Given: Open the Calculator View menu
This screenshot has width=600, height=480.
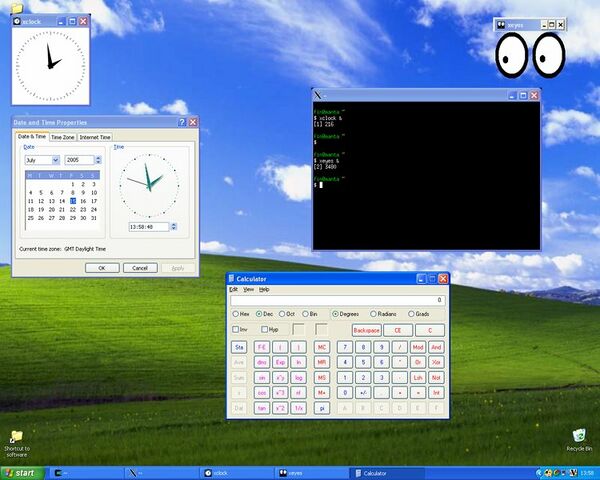Looking at the screenshot, I should tap(248, 289).
